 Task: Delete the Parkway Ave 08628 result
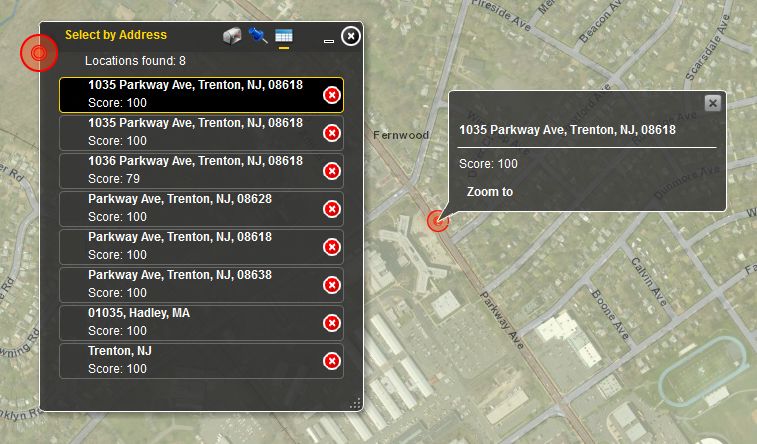click(x=332, y=209)
